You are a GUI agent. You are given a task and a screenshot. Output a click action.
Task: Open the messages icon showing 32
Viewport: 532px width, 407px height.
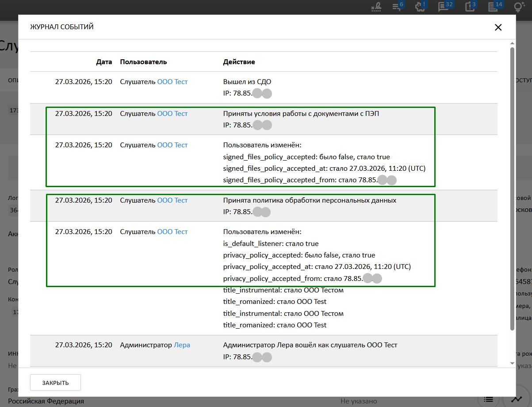tap(443, 7)
